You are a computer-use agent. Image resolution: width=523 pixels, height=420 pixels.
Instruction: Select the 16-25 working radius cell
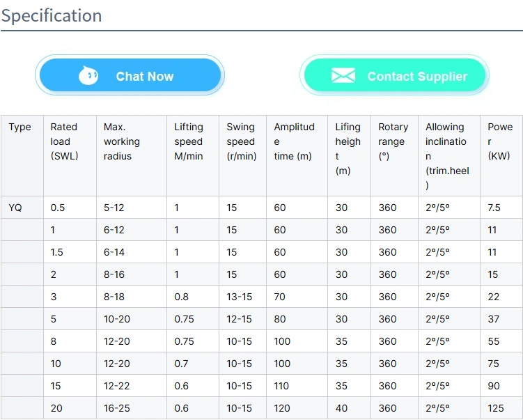(117, 408)
